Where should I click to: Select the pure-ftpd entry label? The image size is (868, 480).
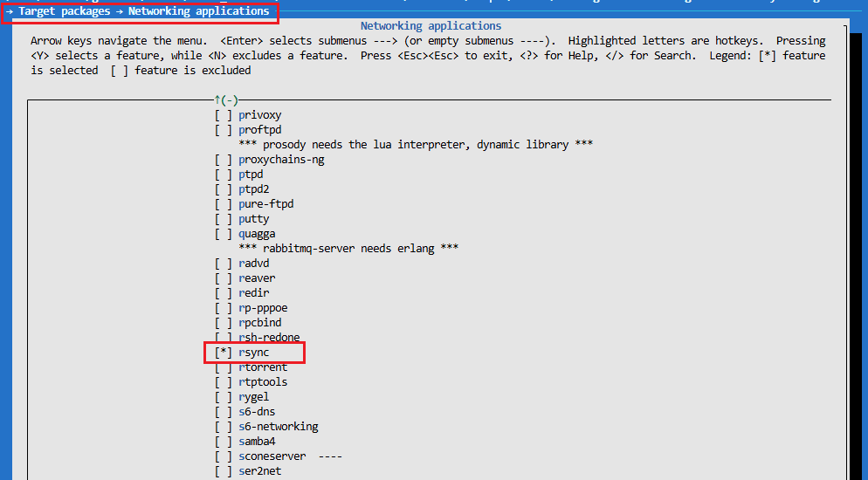click(x=266, y=204)
